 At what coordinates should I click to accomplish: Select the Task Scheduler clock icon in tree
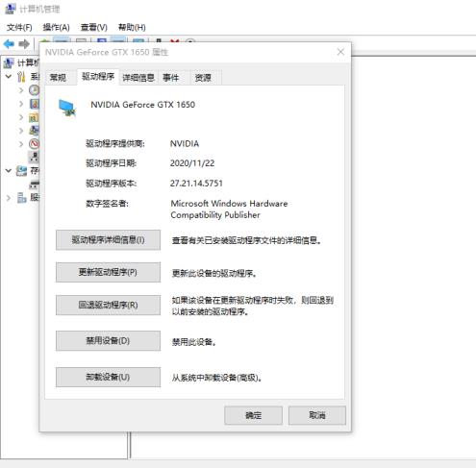pos(34,90)
